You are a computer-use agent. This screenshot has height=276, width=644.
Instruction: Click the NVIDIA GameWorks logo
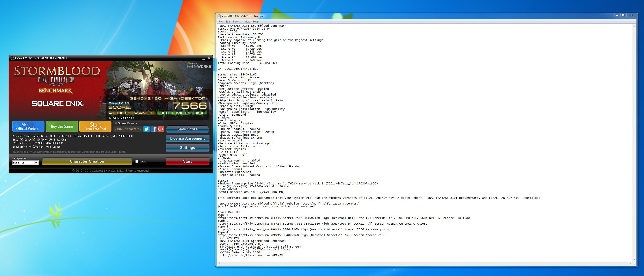pos(199,66)
